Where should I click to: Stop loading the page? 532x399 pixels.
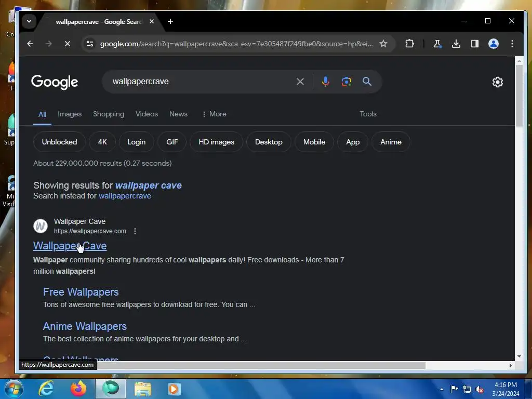pyautogui.click(x=67, y=44)
